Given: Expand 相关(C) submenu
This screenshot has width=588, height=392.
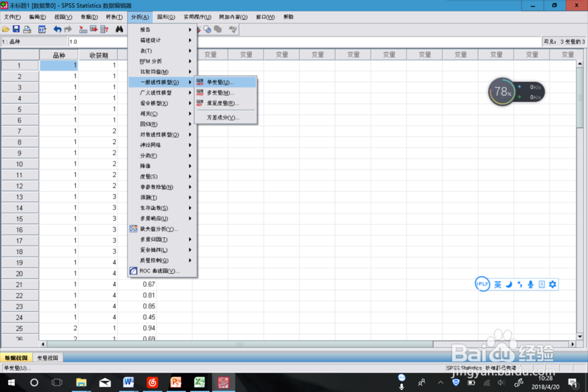Looking at the screenshot, I should [x=162, y=114].
